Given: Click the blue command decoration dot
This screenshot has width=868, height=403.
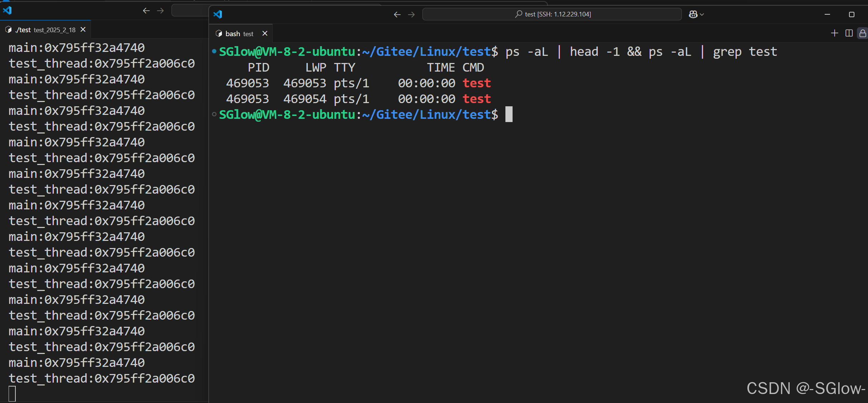Looking at the screenshot, I should tap(214, 51).
